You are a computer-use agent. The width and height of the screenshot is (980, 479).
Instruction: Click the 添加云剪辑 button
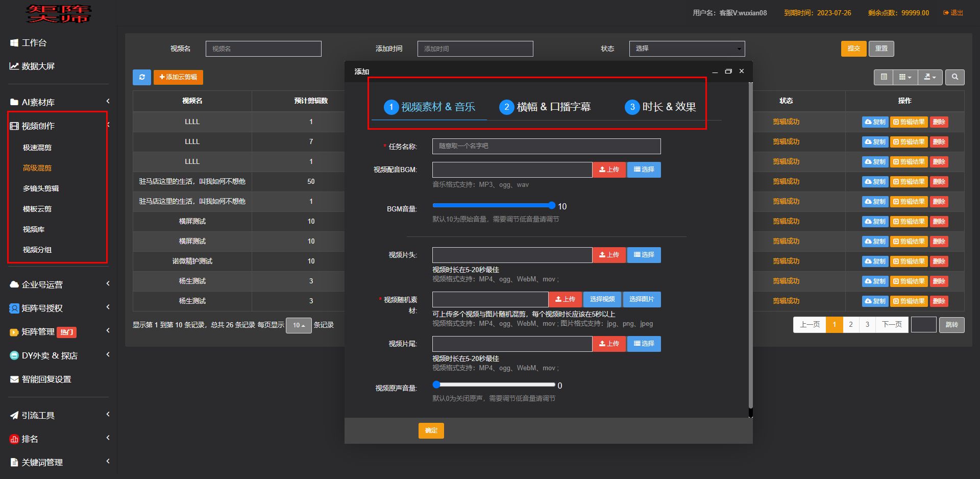click(x=178, y=77)
